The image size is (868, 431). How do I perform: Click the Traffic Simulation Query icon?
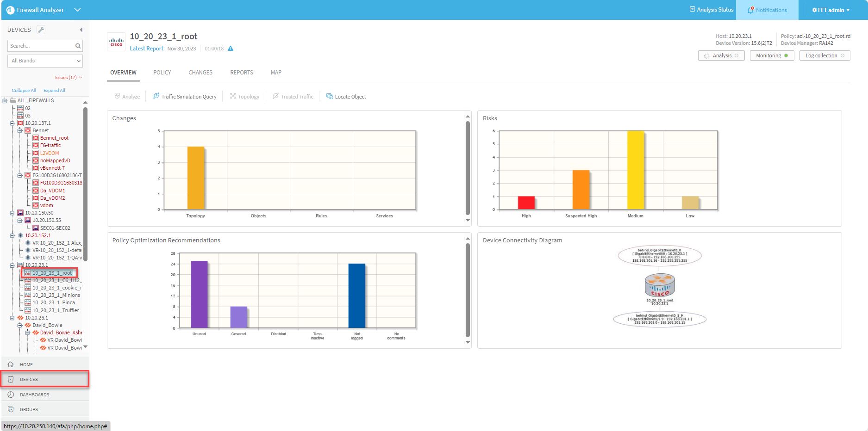(156, 96)
